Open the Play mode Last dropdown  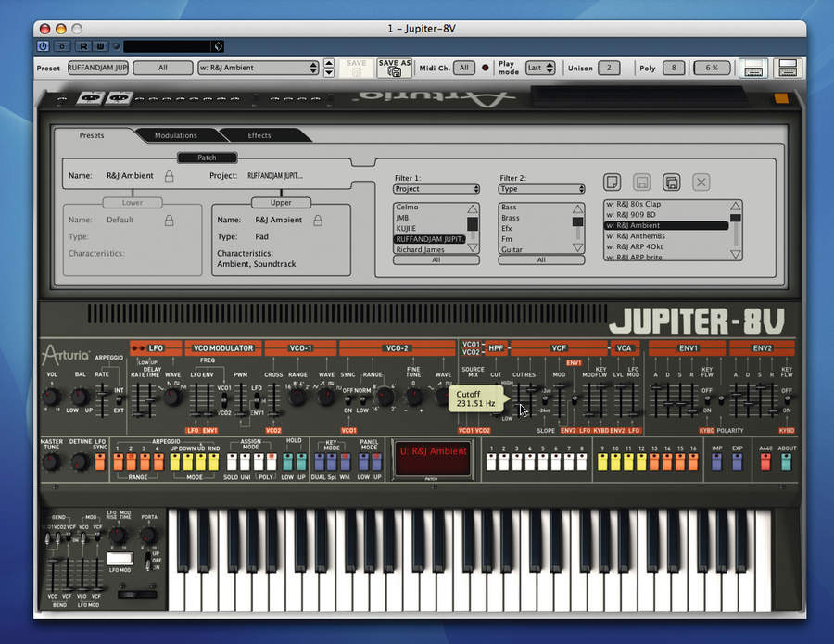tap(540, 68)
